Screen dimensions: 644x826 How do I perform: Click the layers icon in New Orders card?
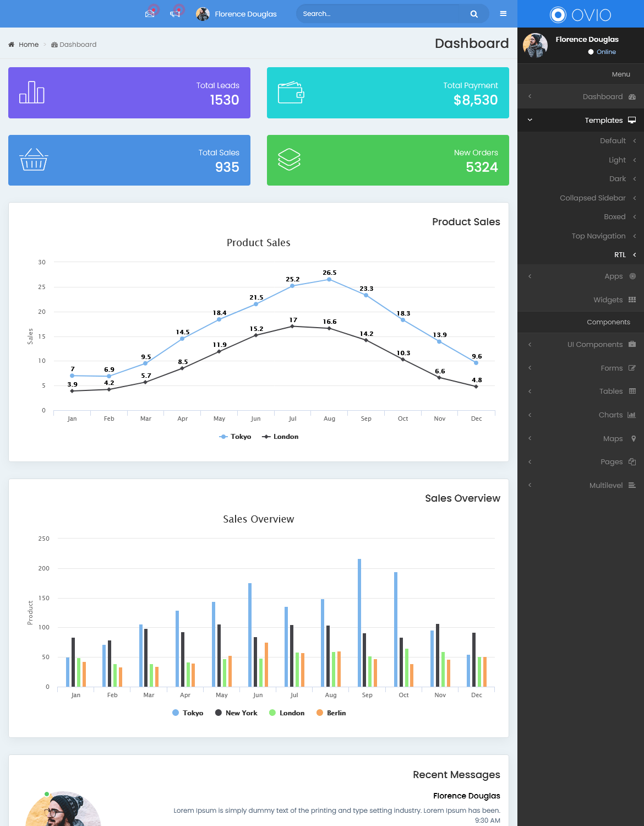tap(289, 160)
